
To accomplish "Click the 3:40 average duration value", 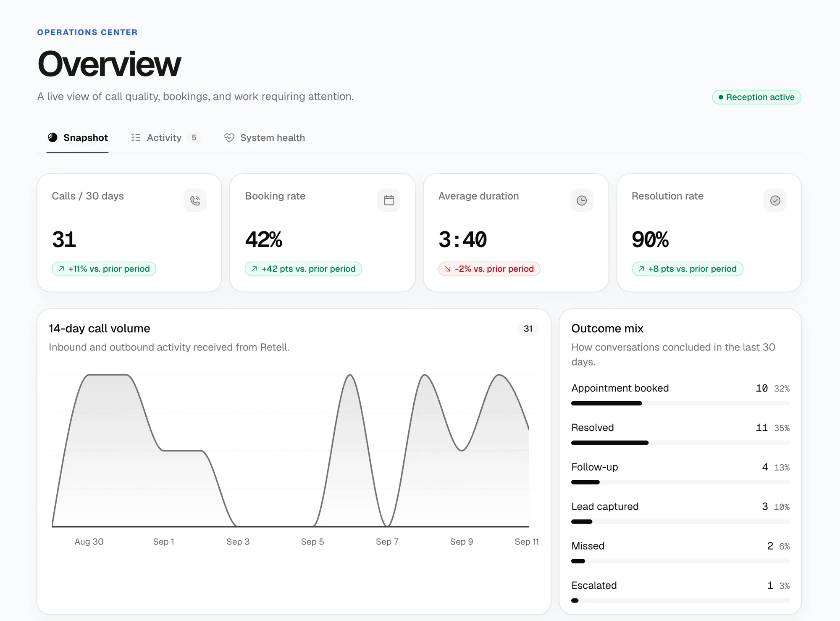I will [x=462, y=239].
